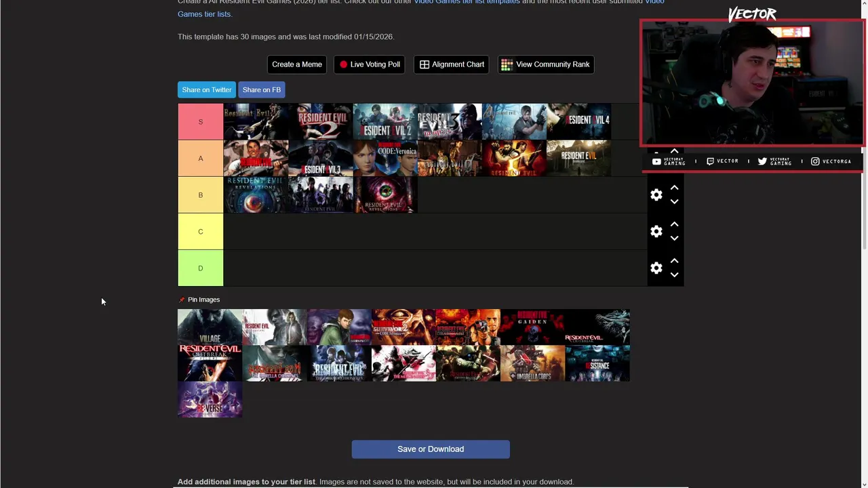Select the Resident Evil 5 thumbnail
868x488 pixels.
pos(514,158)
